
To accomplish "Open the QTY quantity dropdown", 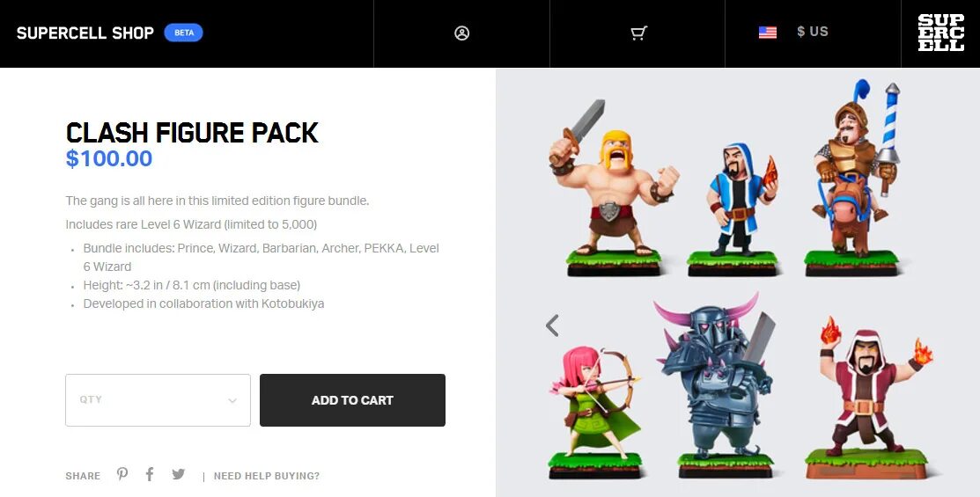I will 158,400.
